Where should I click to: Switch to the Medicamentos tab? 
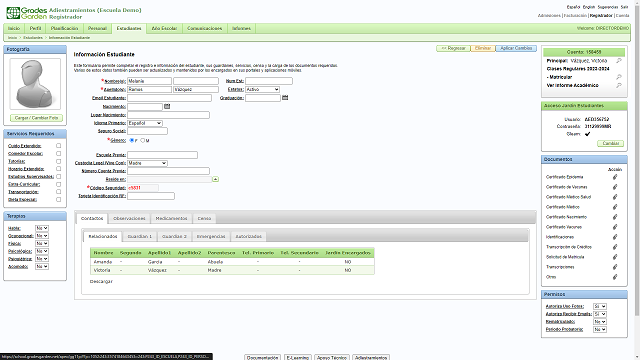171,218
